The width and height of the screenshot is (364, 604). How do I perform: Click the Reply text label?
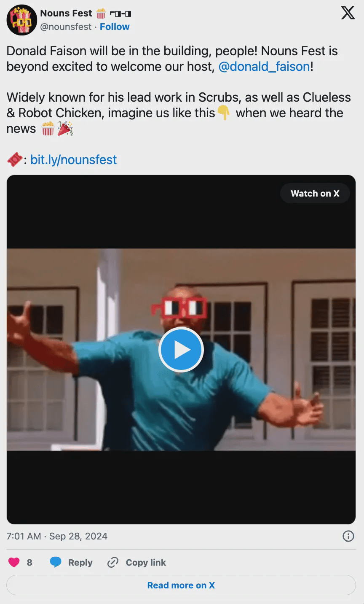click(80, 562)
